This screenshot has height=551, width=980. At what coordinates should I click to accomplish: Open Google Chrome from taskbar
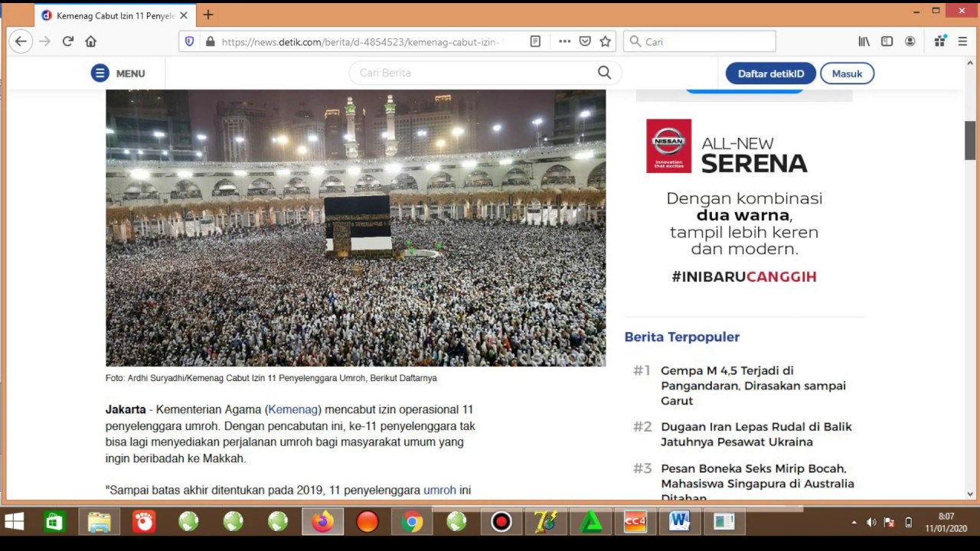412,522
